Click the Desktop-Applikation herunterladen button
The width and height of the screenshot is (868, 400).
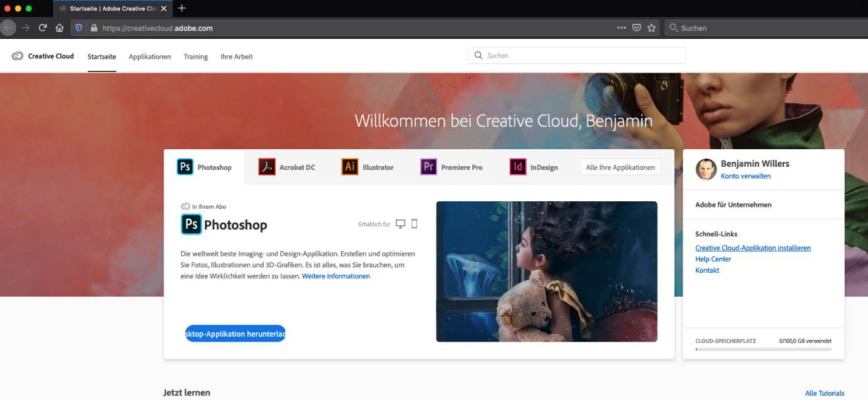click(x=235, y=334)
